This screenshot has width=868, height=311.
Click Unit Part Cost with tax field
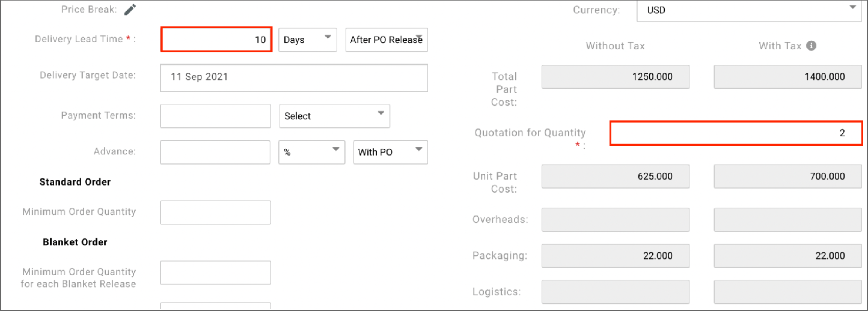[787, 176]
